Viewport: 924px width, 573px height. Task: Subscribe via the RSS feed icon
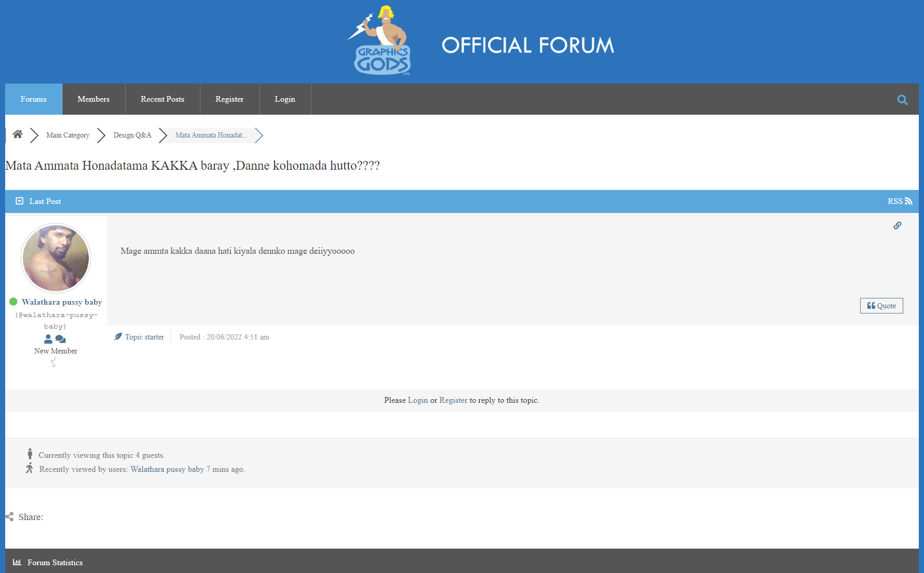click(x=908, y=201)
